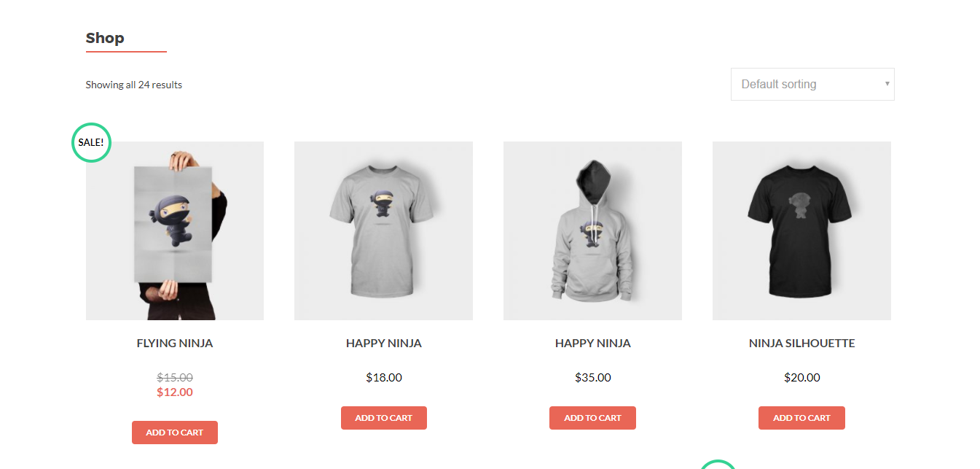Viewport: 980px width, 469px height.
Task: Add the $18.00 Happy Ninja to cart
Action: (x=384, y=418)
